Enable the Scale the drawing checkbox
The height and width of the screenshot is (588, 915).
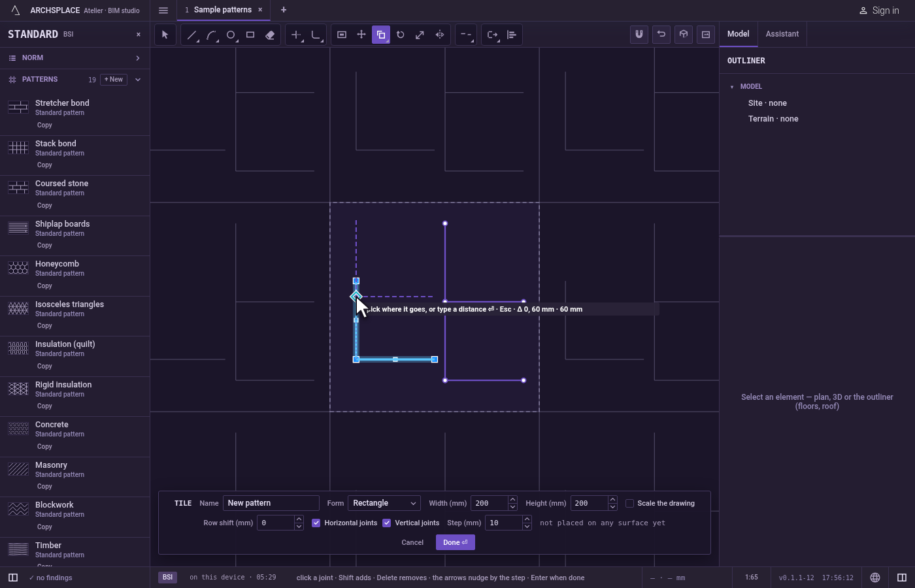629,503
